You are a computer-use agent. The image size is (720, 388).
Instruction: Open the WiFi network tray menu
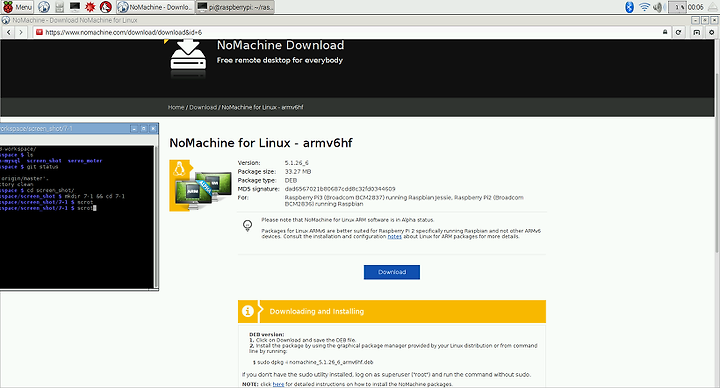tap(645, 7)
